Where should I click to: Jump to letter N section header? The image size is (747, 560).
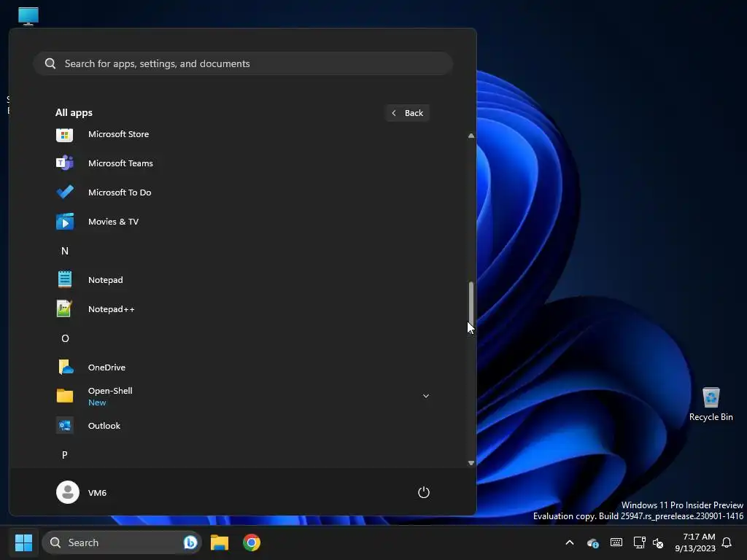(65, 251)
